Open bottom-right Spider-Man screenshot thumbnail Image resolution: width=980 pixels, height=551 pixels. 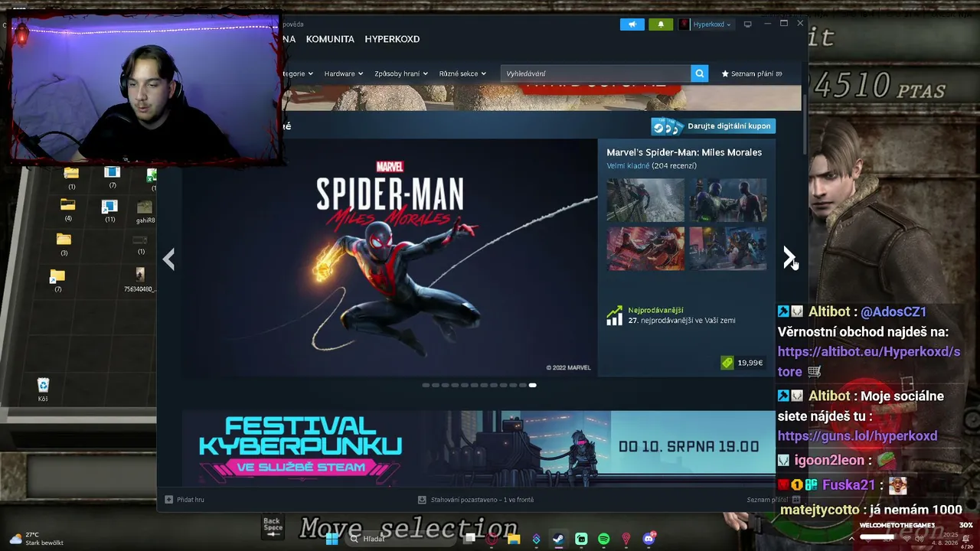coord(727,248)
